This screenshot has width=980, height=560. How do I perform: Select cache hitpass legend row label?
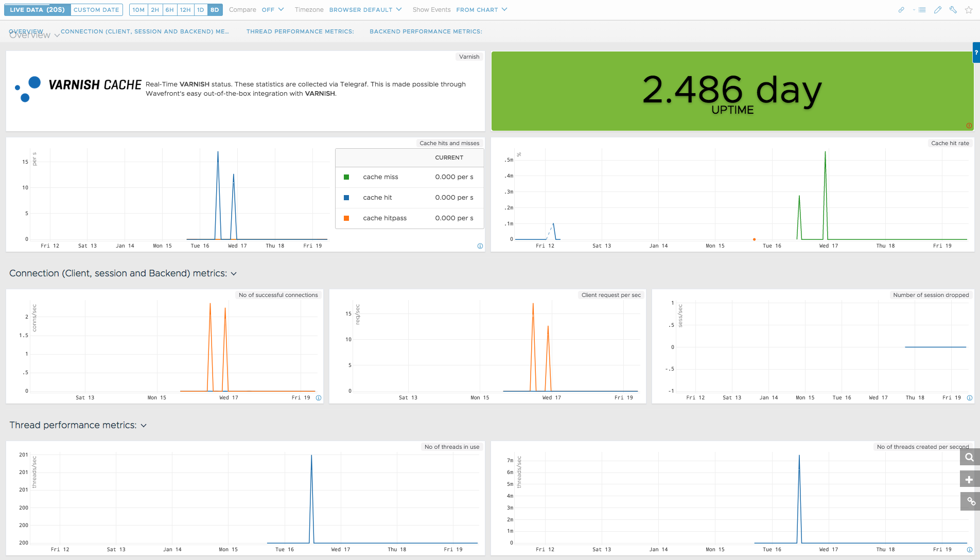[384, 218]
